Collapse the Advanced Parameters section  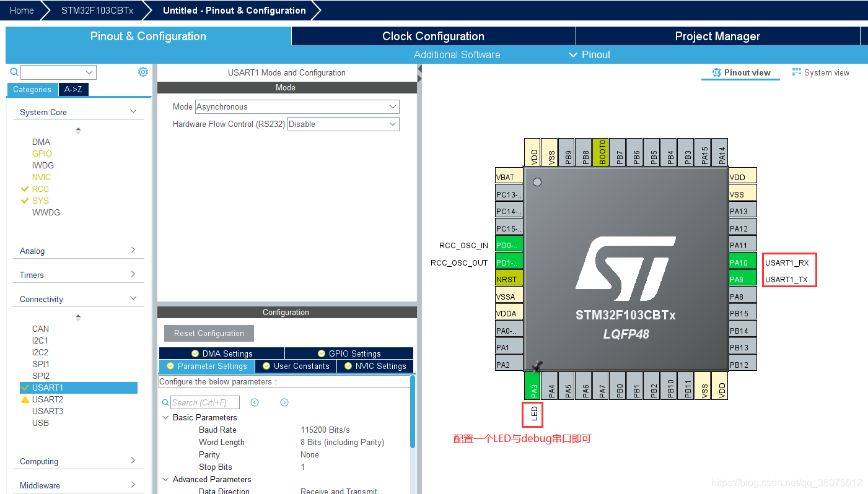point(165,479)
